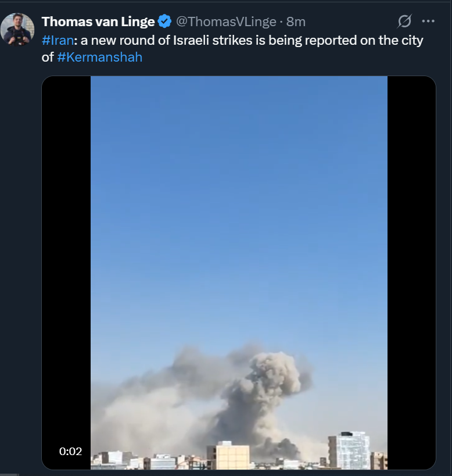
Task: Play the video by clicking the blue sky
Action: (x=239, y=198)
